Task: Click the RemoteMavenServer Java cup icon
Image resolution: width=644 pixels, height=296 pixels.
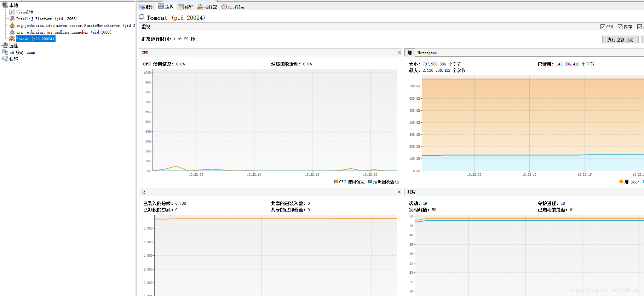Action: (12, 25)
